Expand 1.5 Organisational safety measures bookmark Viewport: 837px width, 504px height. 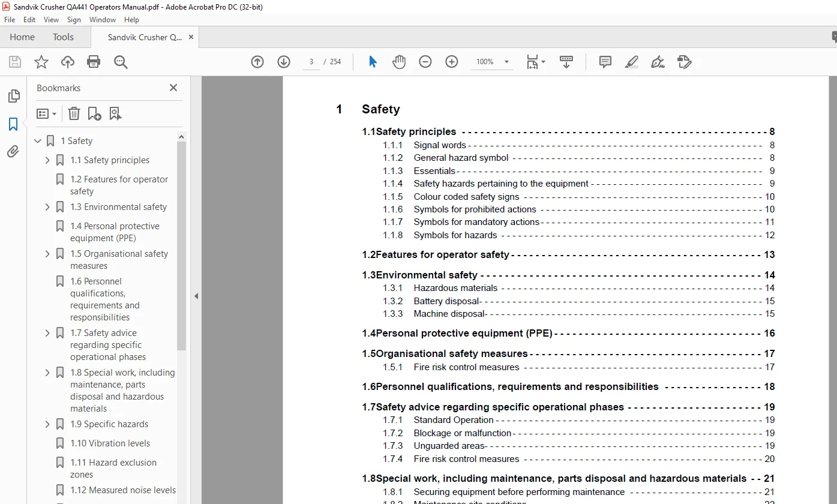(47, 254)
